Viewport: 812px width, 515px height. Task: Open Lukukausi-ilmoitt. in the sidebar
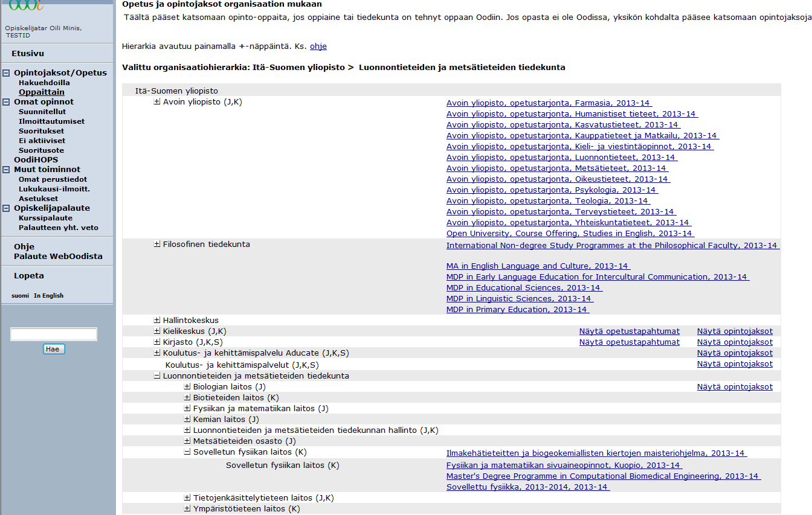click(x=54, y=189)
